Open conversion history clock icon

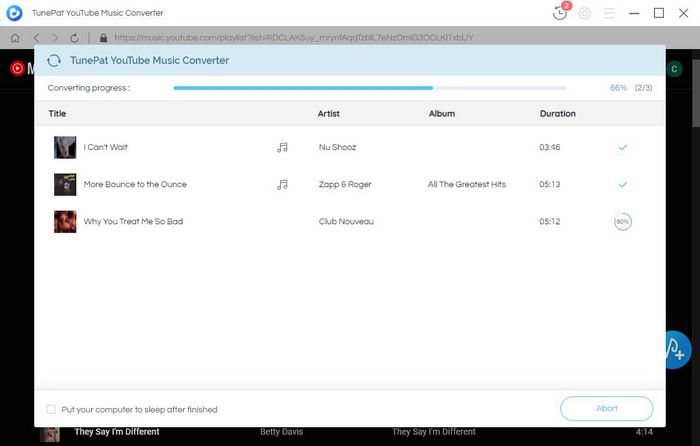560,13
